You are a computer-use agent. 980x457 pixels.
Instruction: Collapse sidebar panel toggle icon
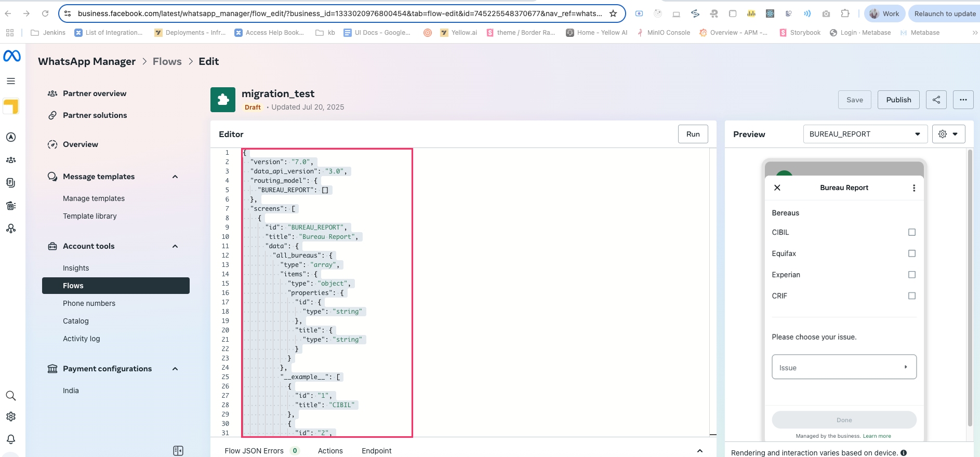(178, 451)
